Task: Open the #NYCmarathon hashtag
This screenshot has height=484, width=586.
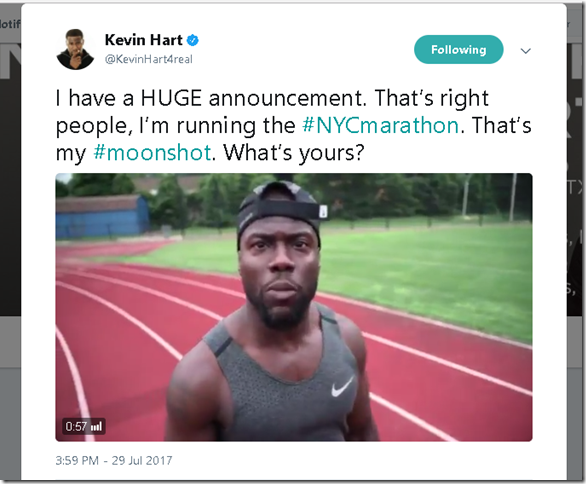Action: (380, 125)
